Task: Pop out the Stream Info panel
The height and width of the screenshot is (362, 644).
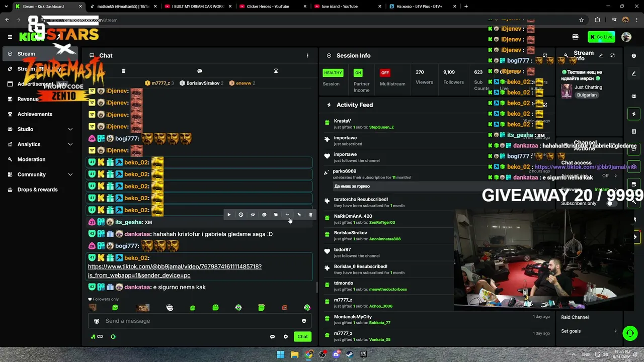Action: pos(612,56)
